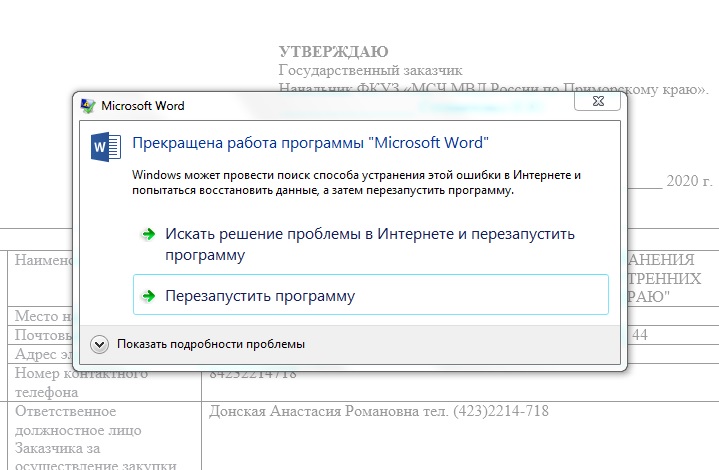Click "УТВЕРЖДАЮ" heading in document
Screen dimensions: 719x470
click(333, 51)
